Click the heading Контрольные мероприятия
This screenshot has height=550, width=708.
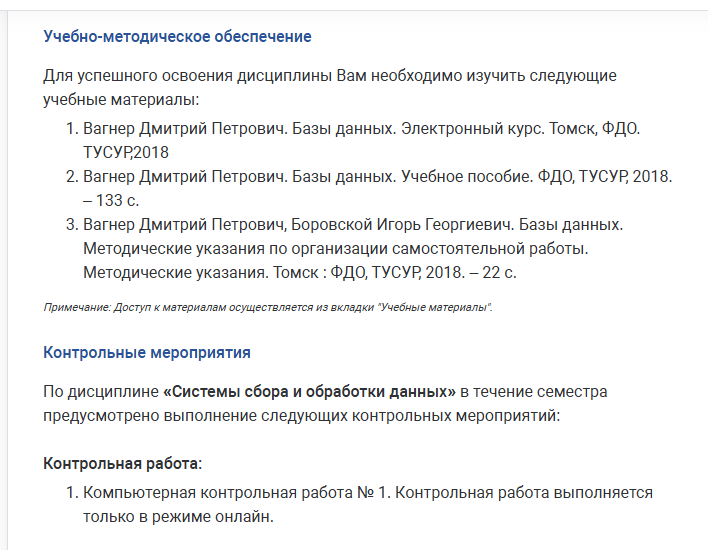click(147, 353)
